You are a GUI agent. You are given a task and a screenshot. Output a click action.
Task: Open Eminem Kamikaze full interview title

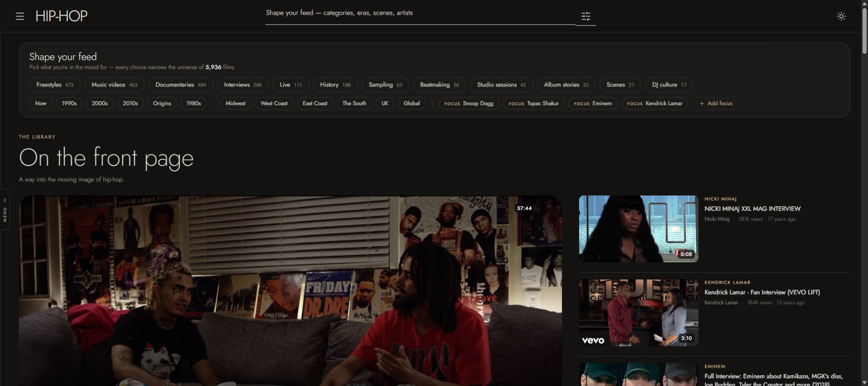[773, 380]
